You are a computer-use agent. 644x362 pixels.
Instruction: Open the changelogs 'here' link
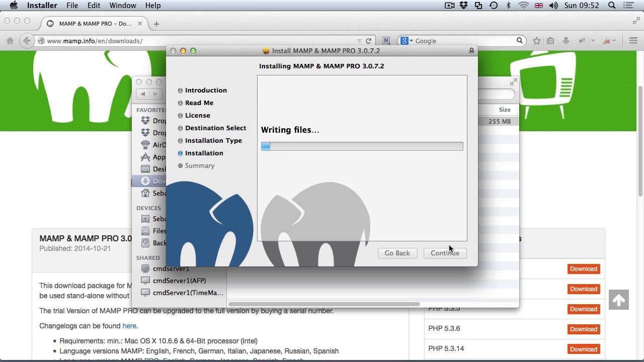(x=129, y=326)
